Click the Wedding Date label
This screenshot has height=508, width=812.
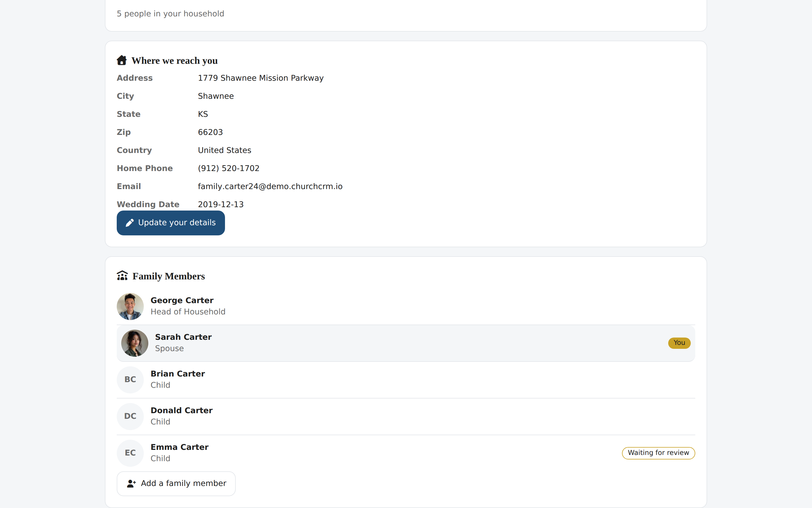[148, 204]
